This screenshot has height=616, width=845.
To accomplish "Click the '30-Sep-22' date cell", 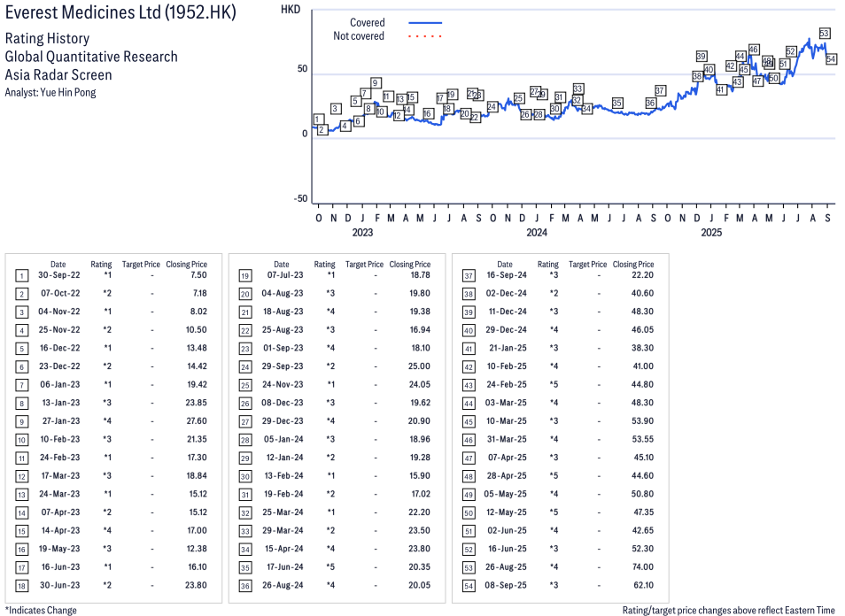I will click(x=59, y=275).
